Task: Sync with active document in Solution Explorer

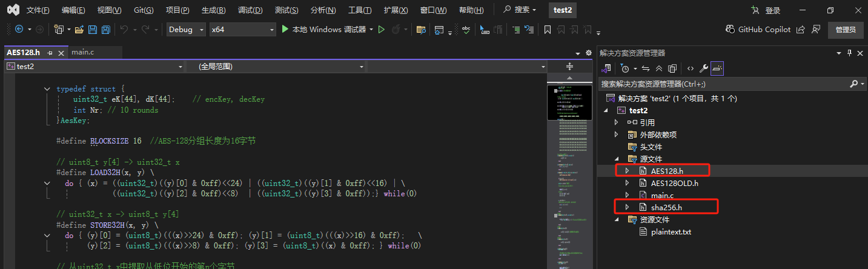Action: (x=646, y=68)
